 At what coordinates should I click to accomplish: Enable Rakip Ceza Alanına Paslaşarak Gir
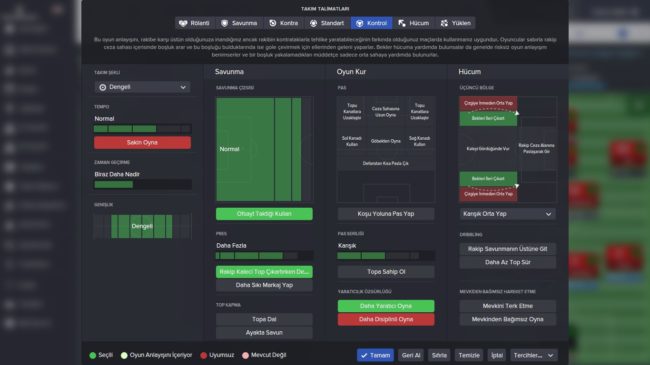[x=536, y=148]
